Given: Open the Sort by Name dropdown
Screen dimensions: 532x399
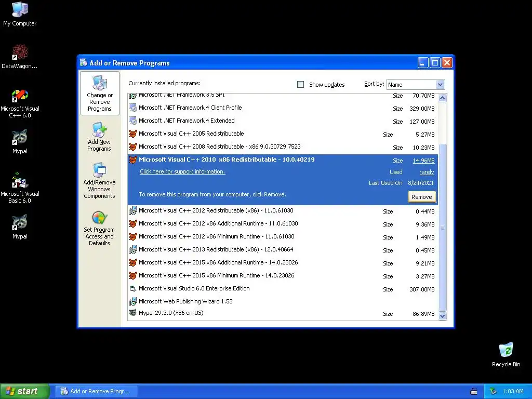Looking at the screenshot, I should click(x=440, y=85).
